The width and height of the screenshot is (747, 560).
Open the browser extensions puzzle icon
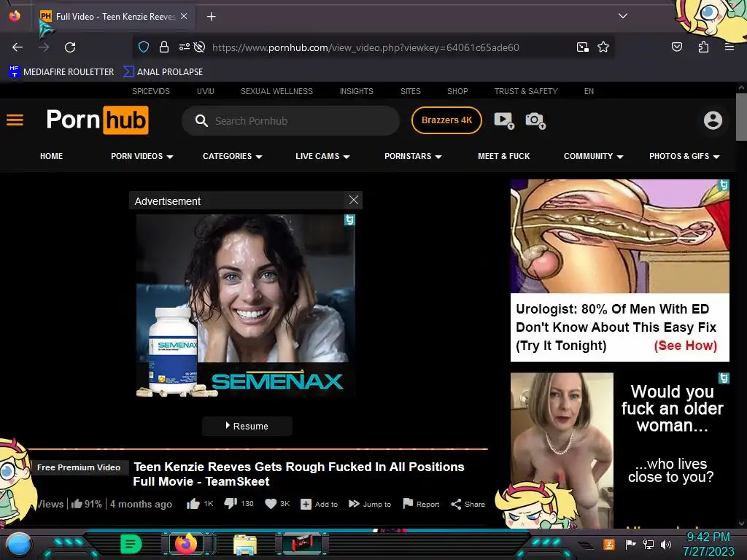click(703, 47)
